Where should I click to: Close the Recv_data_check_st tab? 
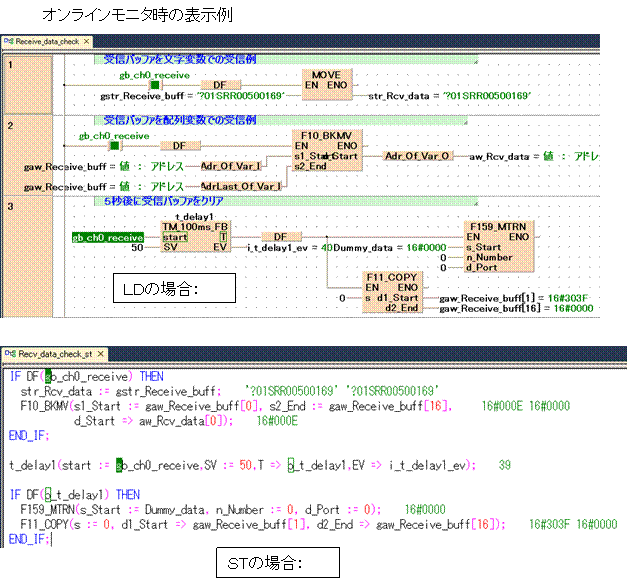coord(101,354)
